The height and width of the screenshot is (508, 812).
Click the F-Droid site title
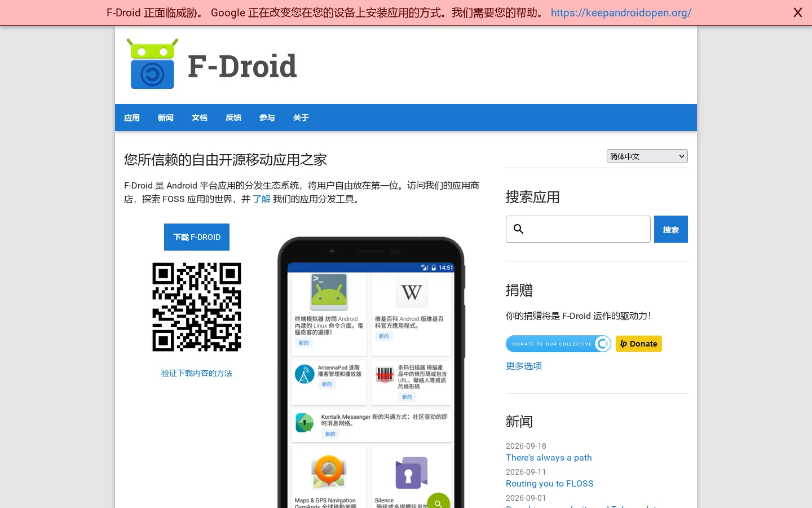242,66
